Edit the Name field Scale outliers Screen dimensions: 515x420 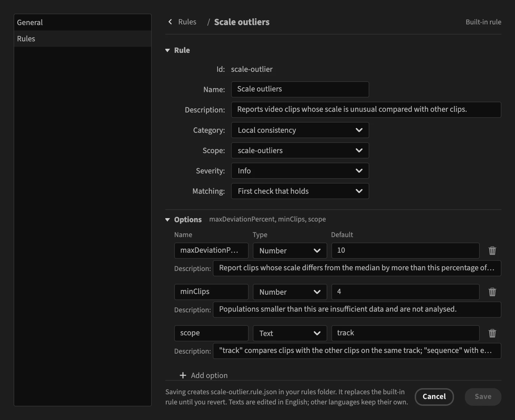click(x=300, y=89)
